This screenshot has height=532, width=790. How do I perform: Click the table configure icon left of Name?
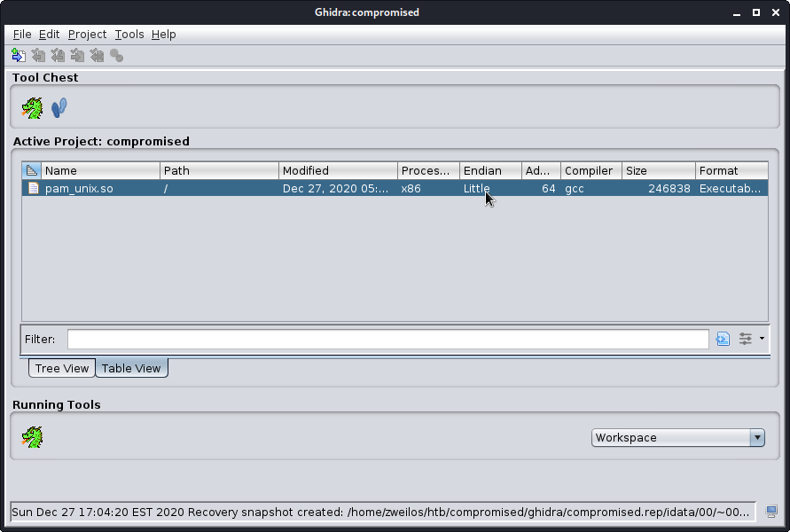(31, 170)
